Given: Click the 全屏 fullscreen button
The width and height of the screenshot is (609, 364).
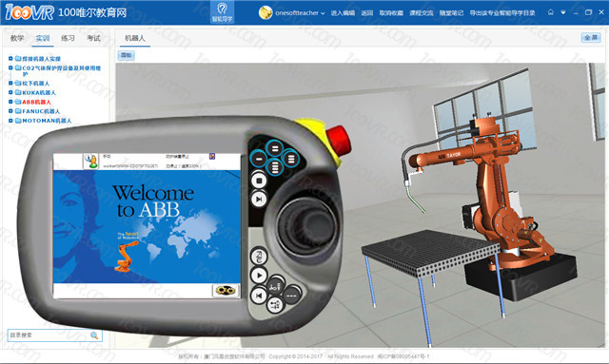Looking at the screenshot, I should click(591, 38).
